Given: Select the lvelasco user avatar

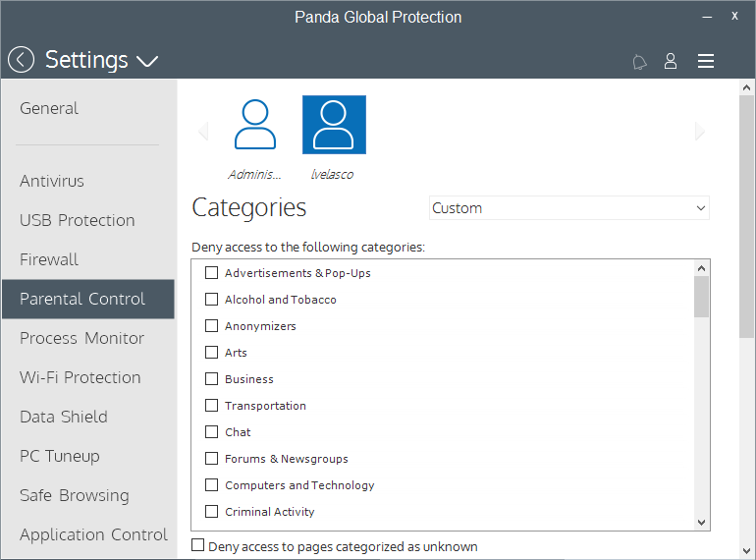Looking at the screenshot, I should click(x=334, y=125).
